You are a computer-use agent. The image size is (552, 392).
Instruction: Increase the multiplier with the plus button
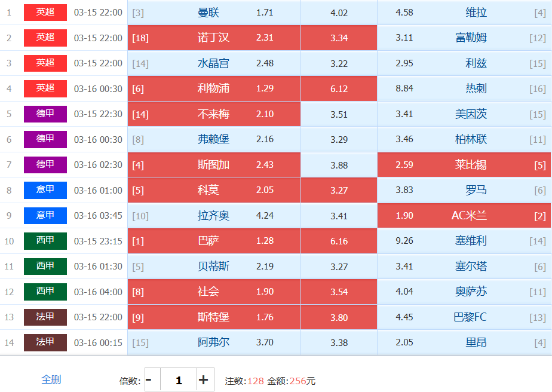tap(204, 380)
